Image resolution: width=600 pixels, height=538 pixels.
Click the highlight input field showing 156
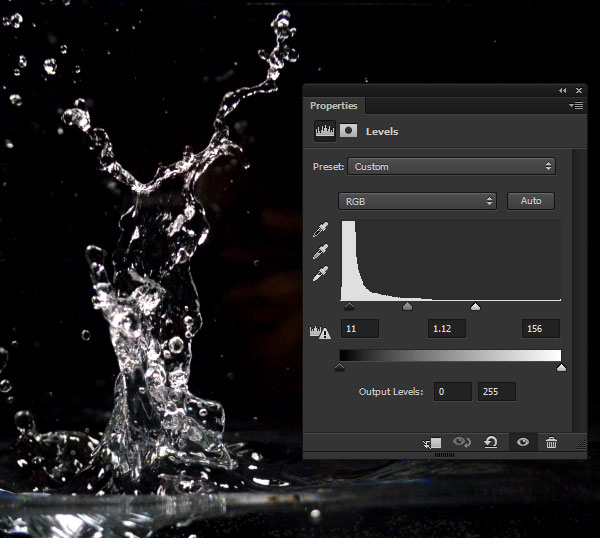541,329
